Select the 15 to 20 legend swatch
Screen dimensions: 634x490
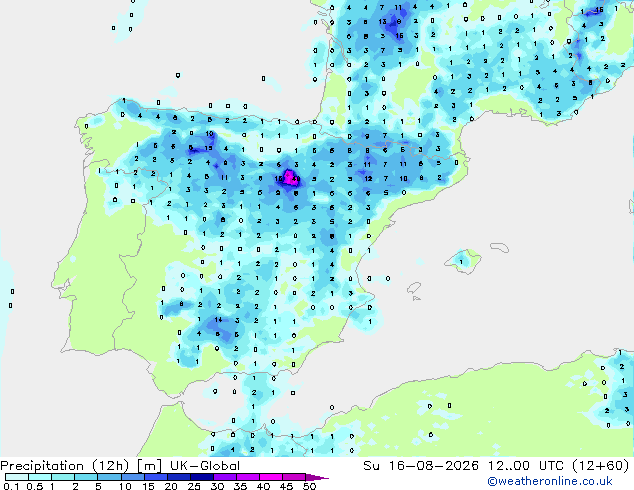(x=155, y=477)
